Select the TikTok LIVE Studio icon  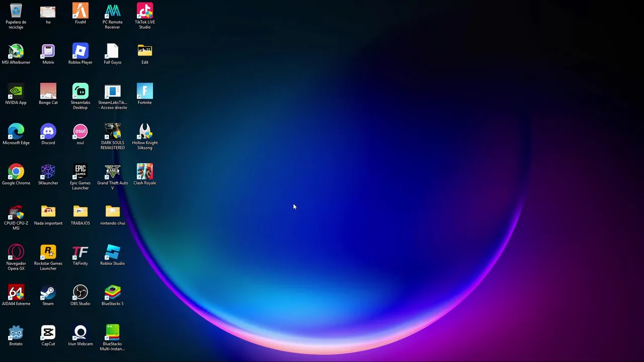(145, 11)
